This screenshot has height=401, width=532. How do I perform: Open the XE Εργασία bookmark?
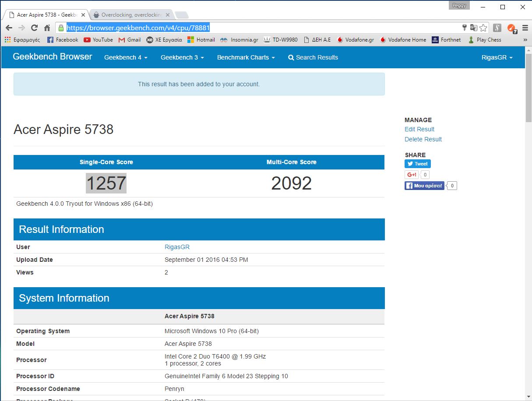pyautogui.click(x=164, y=40)
